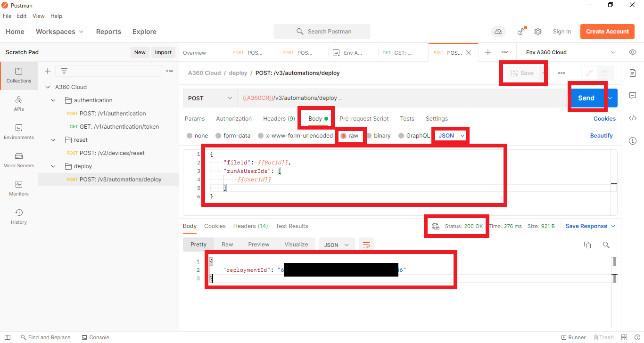Switch to the Params tab

pos(195,119)
